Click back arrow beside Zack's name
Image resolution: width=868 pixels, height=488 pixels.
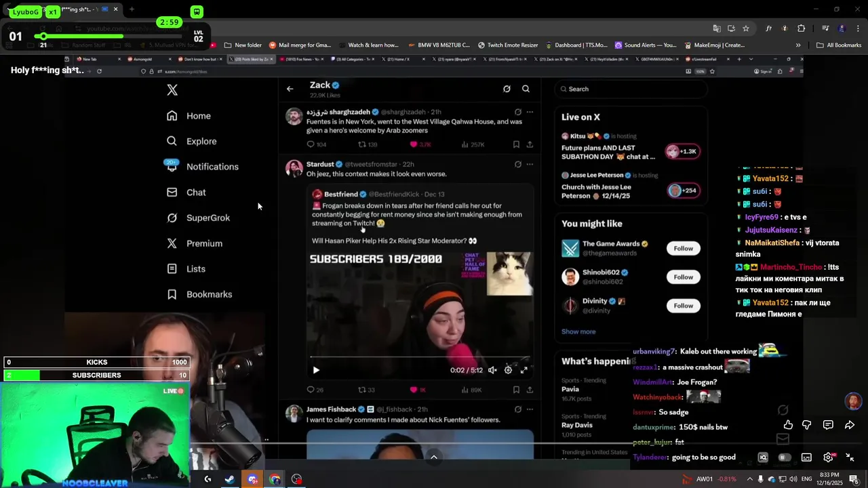(x=290, y=89)
